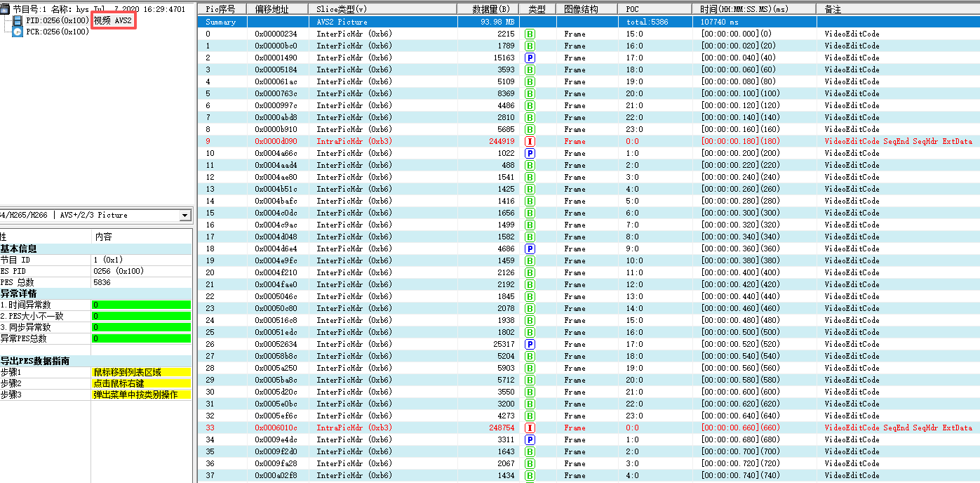The image size is (980, 483).
Task: Click the 内容 property column header
Action: click(102, 237)
